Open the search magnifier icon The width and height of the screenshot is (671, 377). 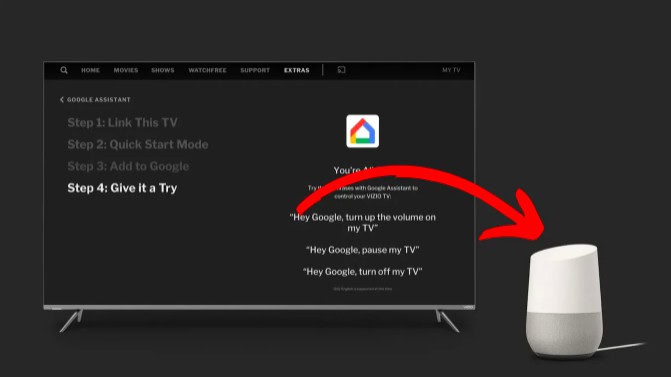coord(64,70)
